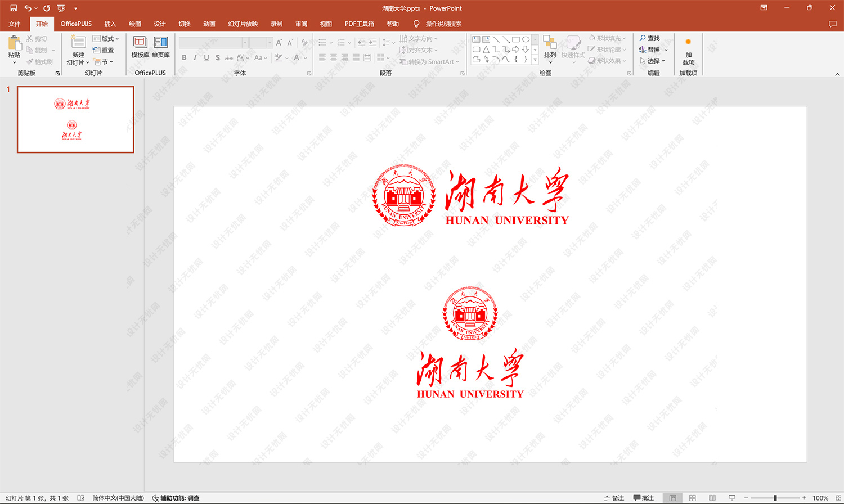Open the Customize Quick Access Toolbar dropdown
844x504 pixels.
(x=75, y=8)
